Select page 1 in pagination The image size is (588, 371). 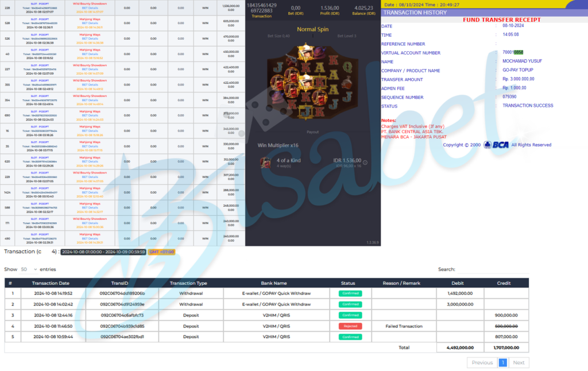(502, 362)
